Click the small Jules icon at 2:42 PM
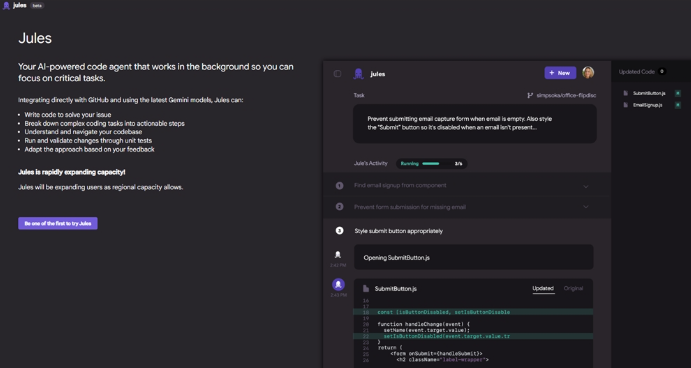 tap(338, 255)
